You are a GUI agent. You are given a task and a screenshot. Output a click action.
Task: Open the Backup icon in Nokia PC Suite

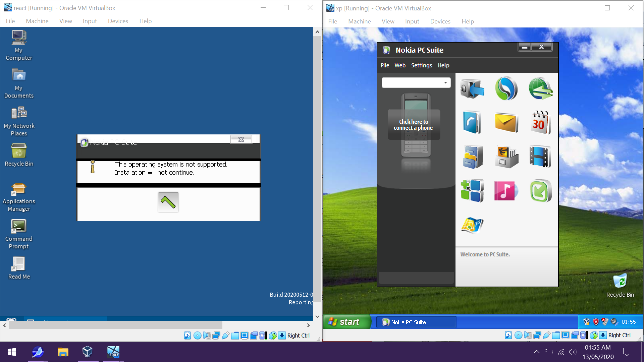pyautogui.click(x=472, y=88)
